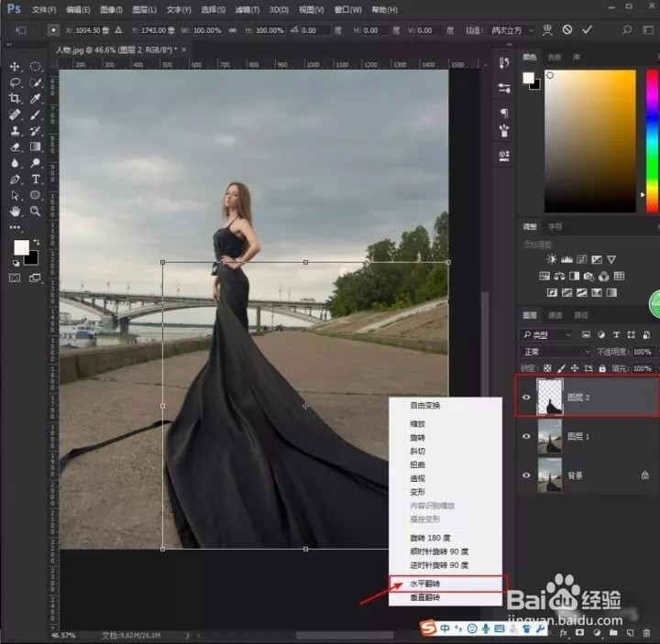Cancel the transform in options bar

point(567,29)
